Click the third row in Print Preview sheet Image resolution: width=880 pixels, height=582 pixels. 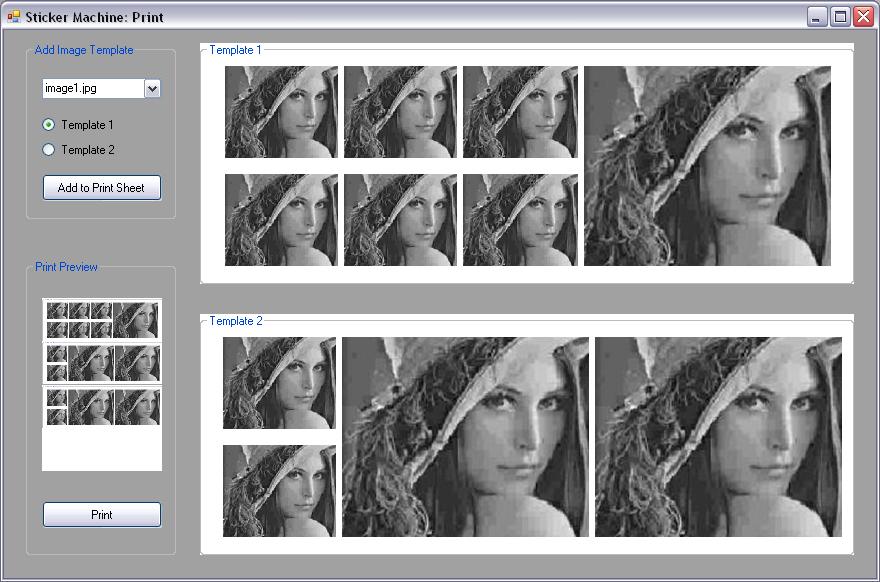click(102, 406)
